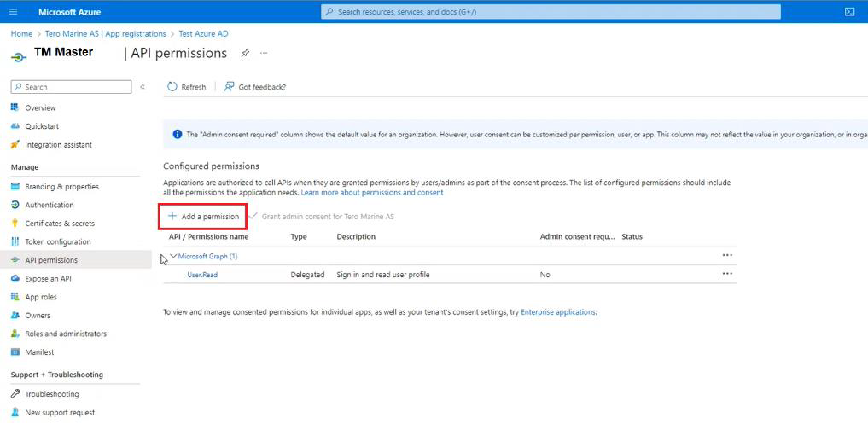This screenshot has height=424, width=868.
Task: Click the Home breadcrumb link
Action: coord(21,34)
